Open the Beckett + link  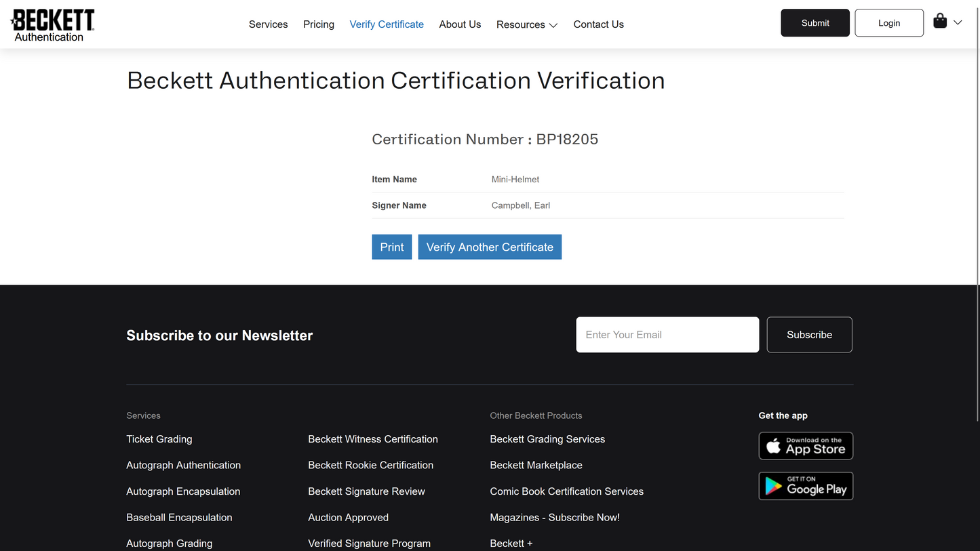(511, 544)
